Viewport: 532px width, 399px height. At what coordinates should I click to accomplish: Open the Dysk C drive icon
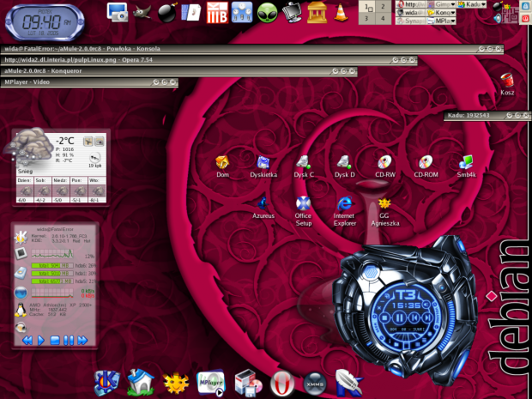(304, 166)
